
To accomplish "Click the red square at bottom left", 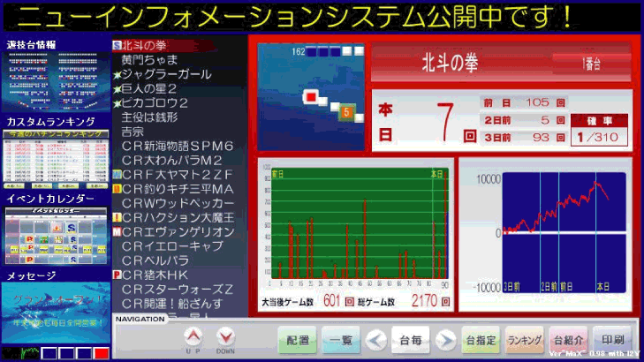I will [x=101, y=353].
